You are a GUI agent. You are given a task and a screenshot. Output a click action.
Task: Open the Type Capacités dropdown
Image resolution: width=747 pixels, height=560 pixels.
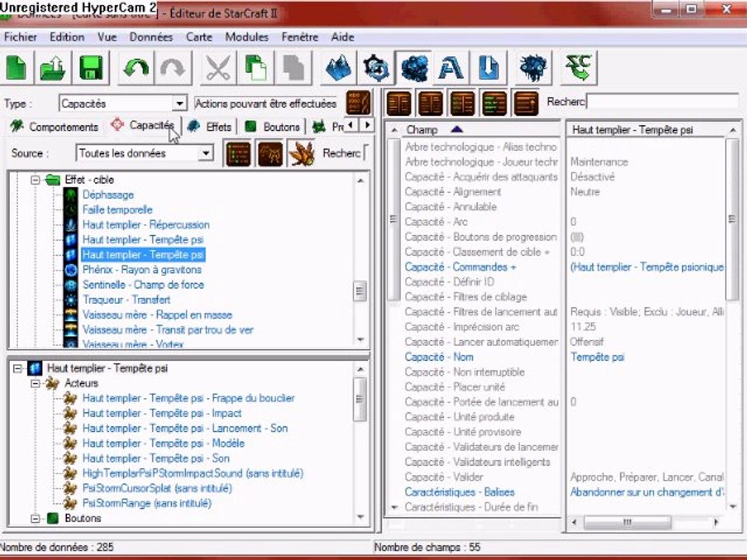180,103
